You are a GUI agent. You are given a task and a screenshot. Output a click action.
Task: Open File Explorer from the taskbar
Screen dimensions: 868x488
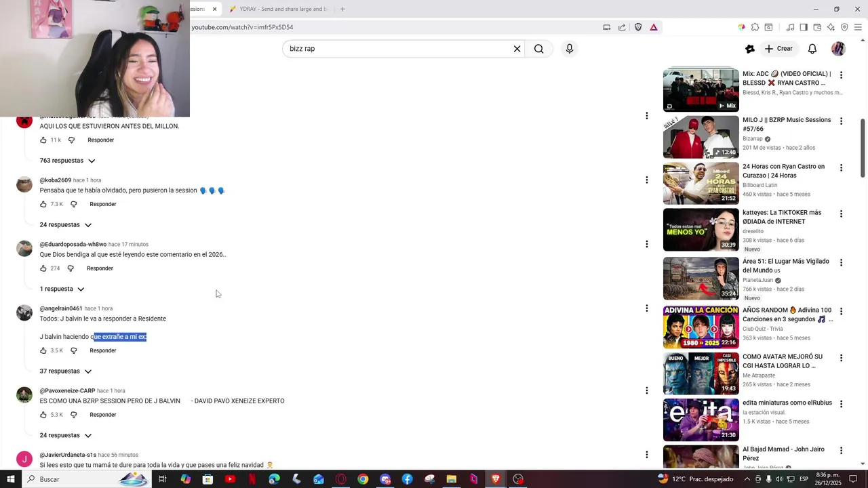pyautogui.click(x=452, y=479)
